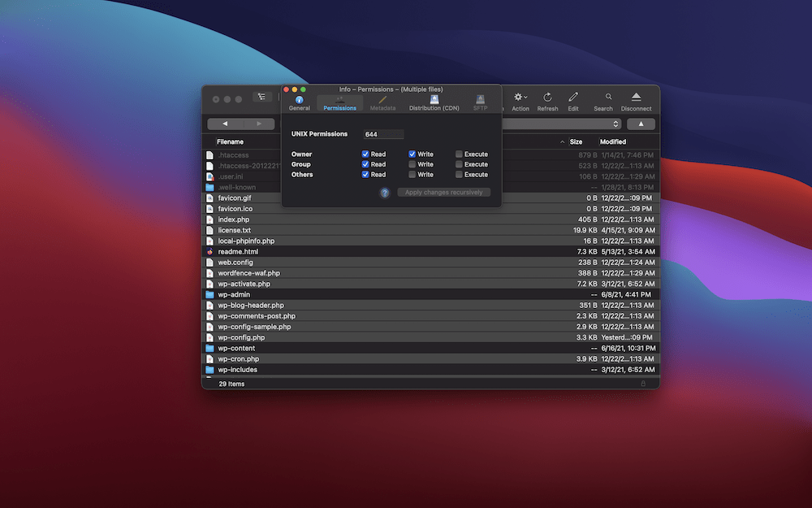This screenshot has width=812, height=508.
Task: Sort by the Modified column header
Action: (x=612, y=141)
